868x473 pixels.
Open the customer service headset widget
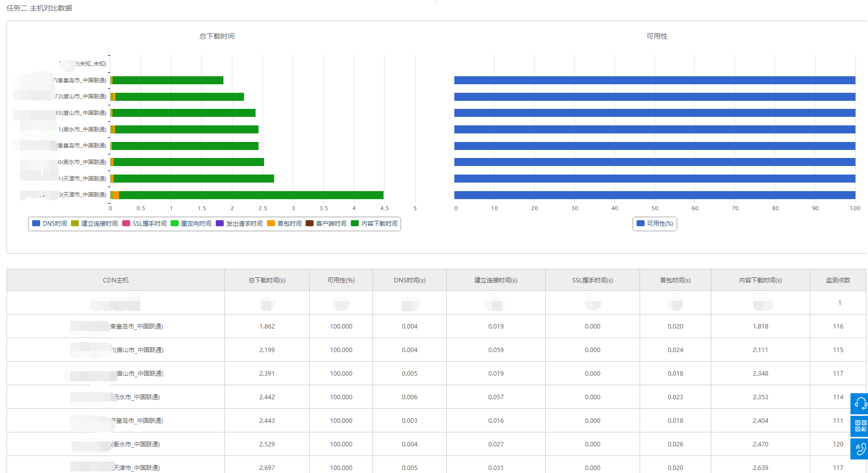click(x=860, y=403)
